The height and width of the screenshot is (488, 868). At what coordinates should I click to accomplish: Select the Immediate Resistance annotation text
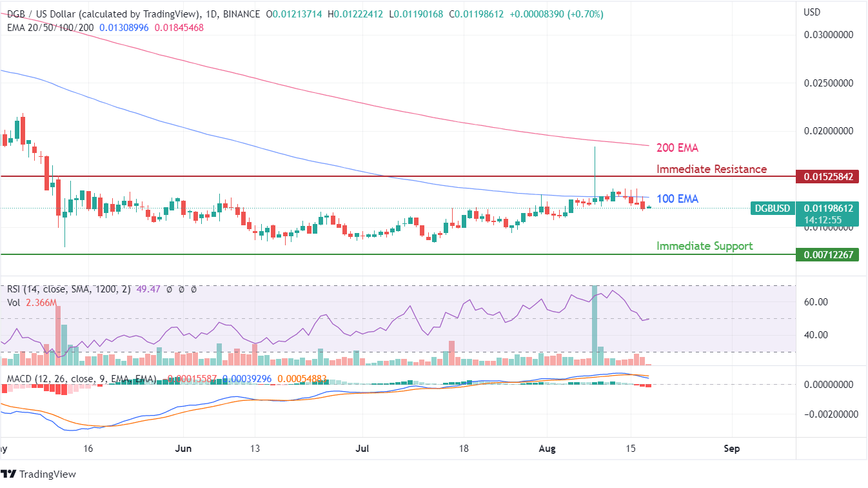(x=712, y=169)
